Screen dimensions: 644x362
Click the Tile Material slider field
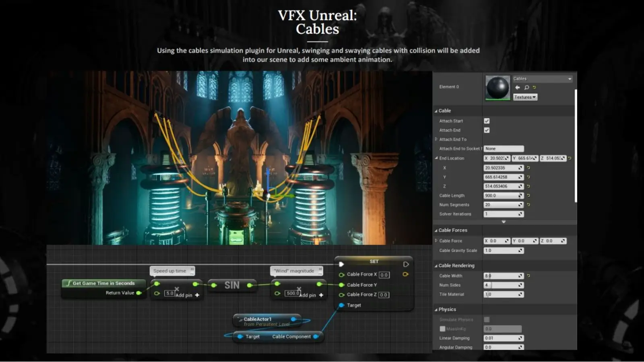tap(504, 294)
